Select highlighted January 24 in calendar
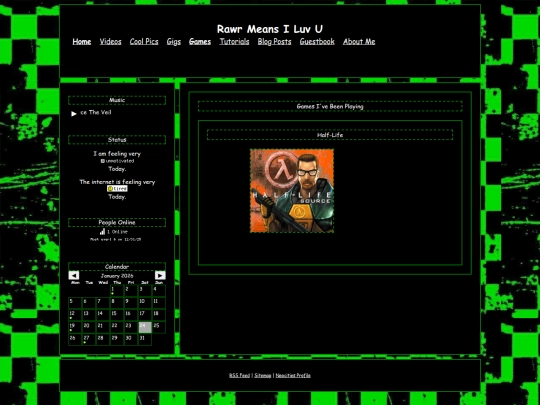 click(x=145, y=327)
